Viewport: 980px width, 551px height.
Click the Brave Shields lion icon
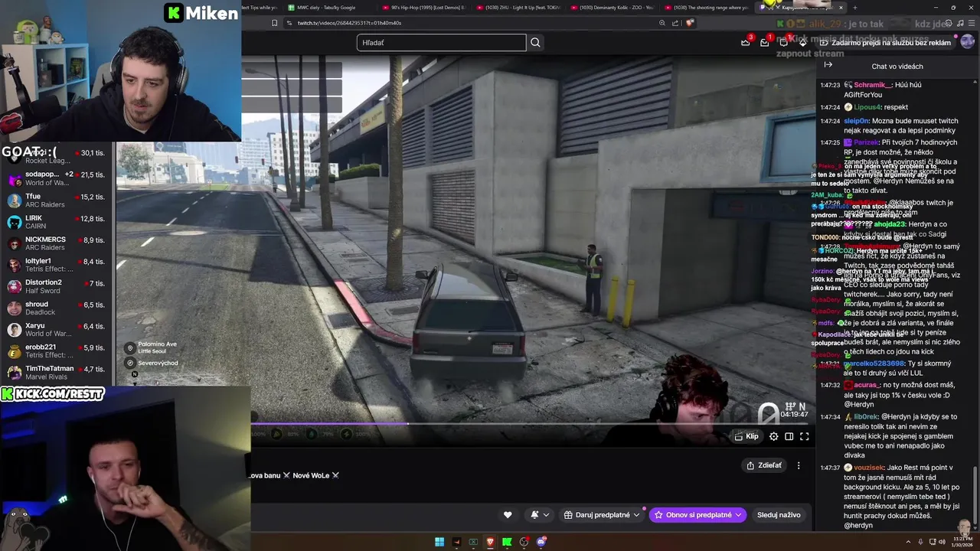pyautogui.click(x=689, y=23)
